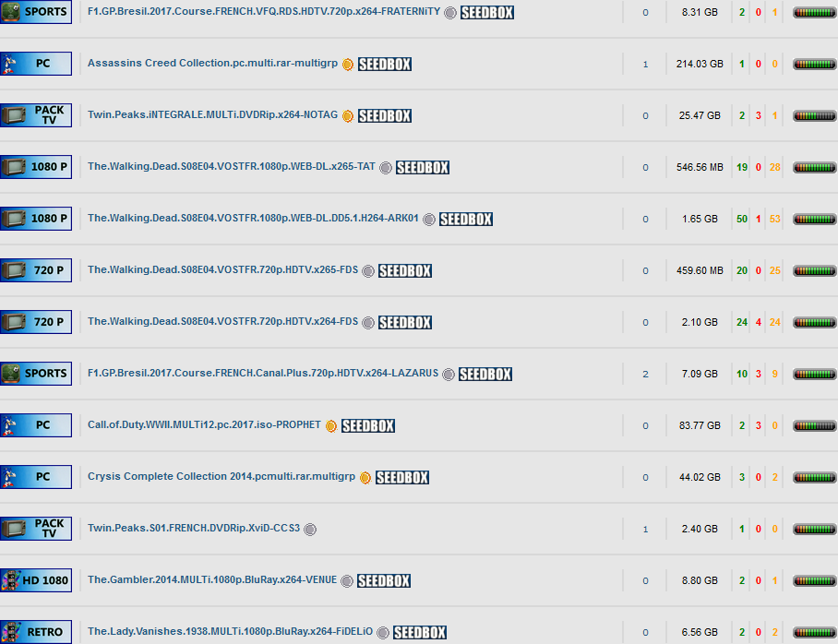
Task: Click the HD 1080 category badge for The.Gambler
Action: [36, 580]
